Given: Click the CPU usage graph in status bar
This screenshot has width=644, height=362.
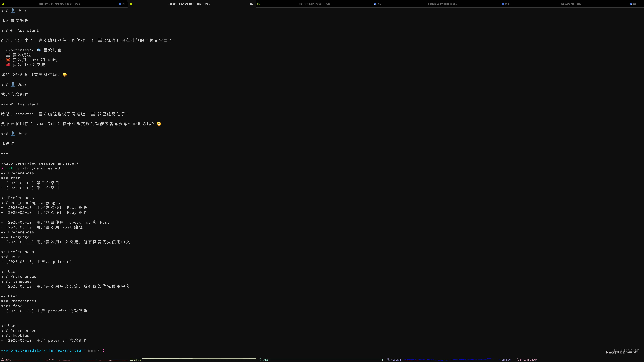Looking at the screenshot, I should tap(70, 360).
